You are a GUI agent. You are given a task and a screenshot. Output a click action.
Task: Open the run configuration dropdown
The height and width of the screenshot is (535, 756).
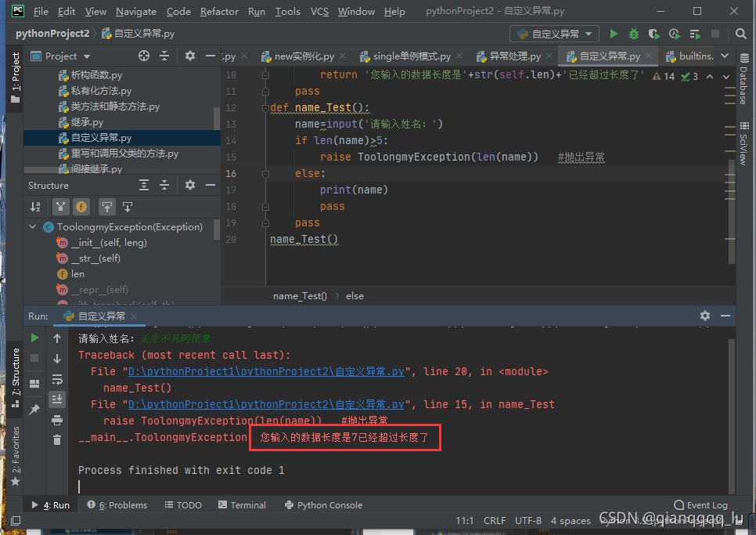[554, 34]
